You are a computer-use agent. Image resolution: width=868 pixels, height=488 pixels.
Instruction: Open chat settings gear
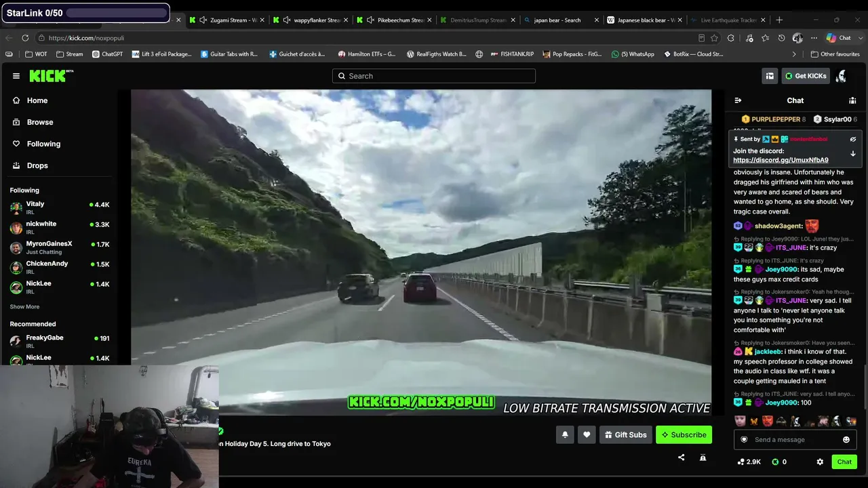click(x=820, y=462)
